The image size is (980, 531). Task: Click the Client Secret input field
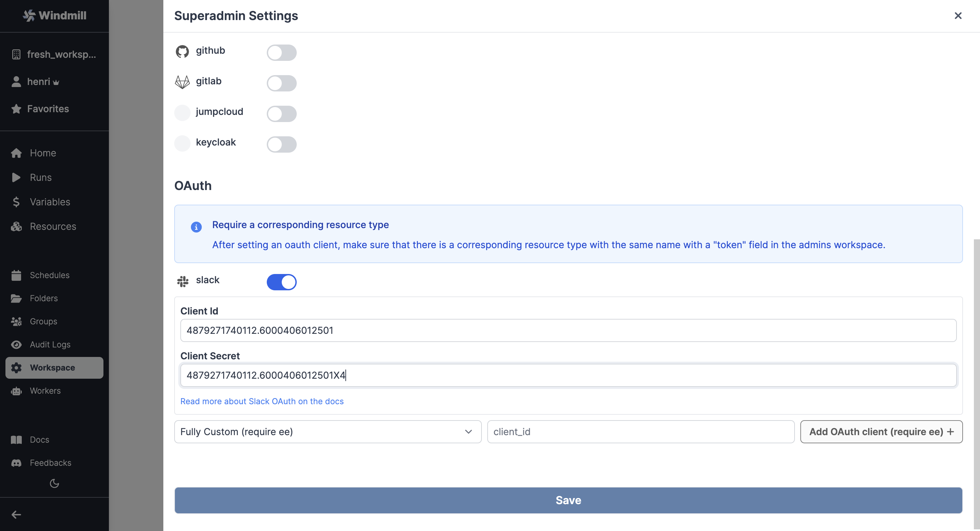(569, 375)
